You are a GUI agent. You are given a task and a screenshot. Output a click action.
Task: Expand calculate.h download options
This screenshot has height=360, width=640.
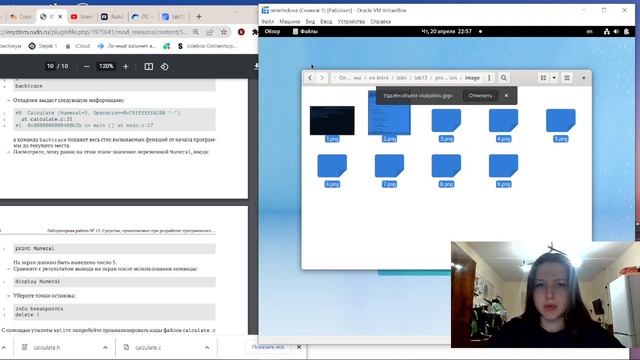(x=105, y=347)
